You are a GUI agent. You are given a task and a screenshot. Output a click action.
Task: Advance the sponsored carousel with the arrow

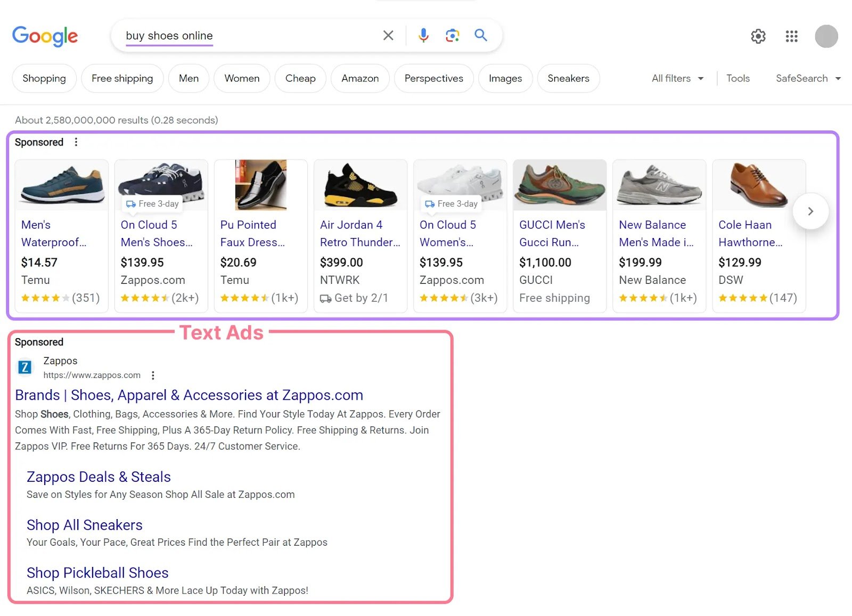click(x=810, y=211)
